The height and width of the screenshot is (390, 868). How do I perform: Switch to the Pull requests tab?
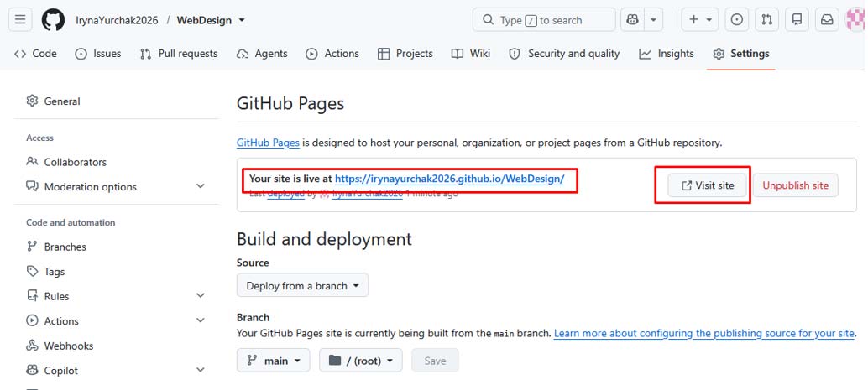tap(179, 54)
